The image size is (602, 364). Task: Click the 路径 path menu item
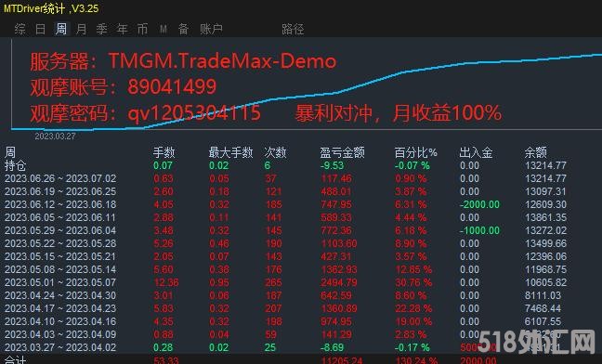pyautogui.click(x=293, y=29)
